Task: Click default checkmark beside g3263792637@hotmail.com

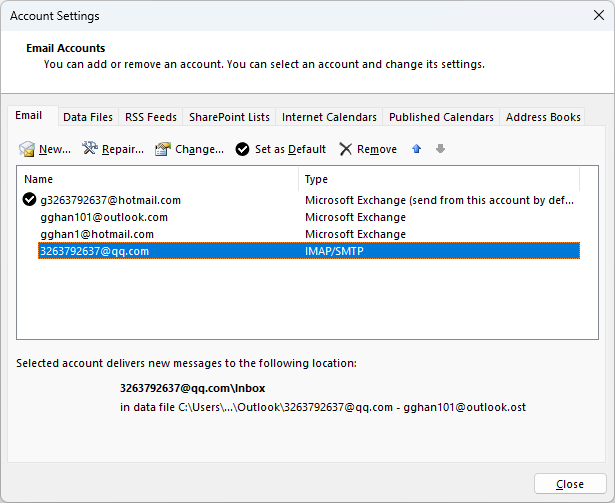Action: coord(29,200)
